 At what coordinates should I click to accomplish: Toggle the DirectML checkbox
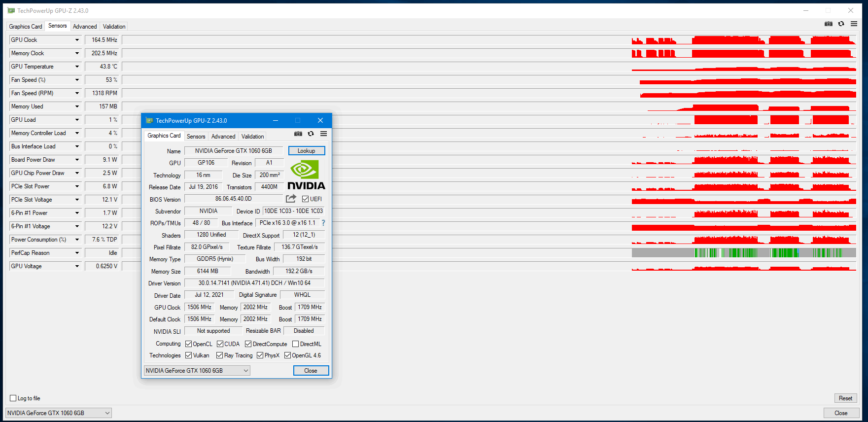pos(295,344)
